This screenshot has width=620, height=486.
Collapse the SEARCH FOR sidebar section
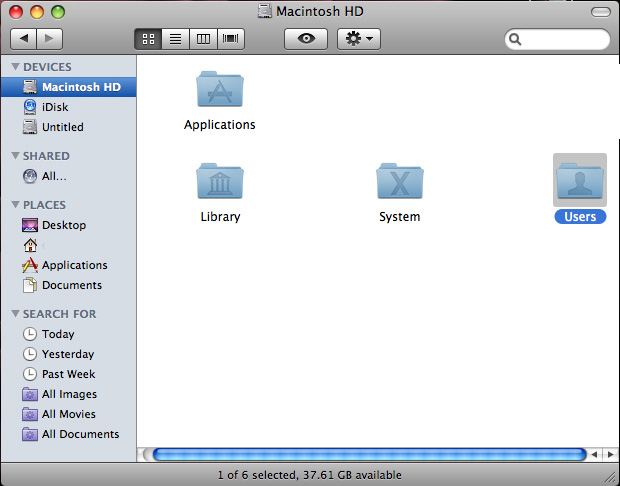click(15, 314)
